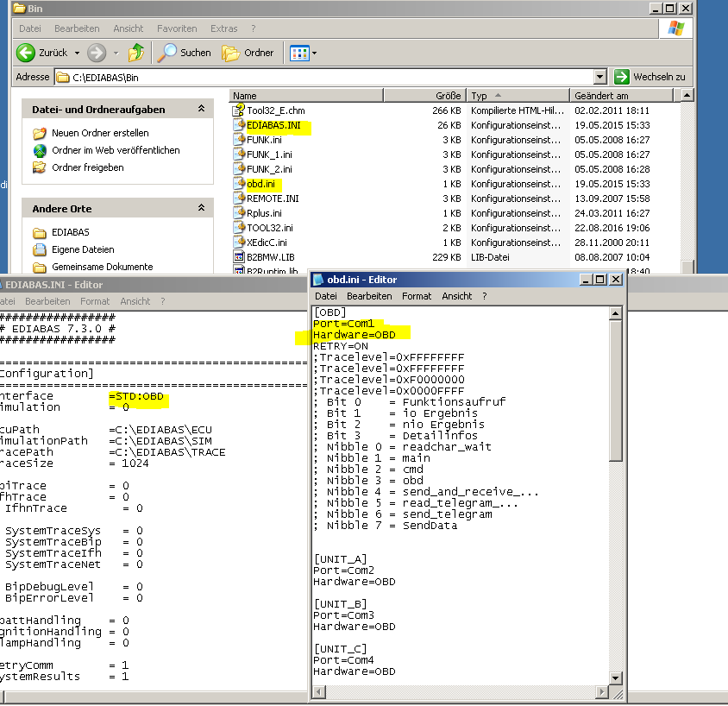
Task: Click the Neuen Ordner erstellen icon
Action: (x=40, y=133)
